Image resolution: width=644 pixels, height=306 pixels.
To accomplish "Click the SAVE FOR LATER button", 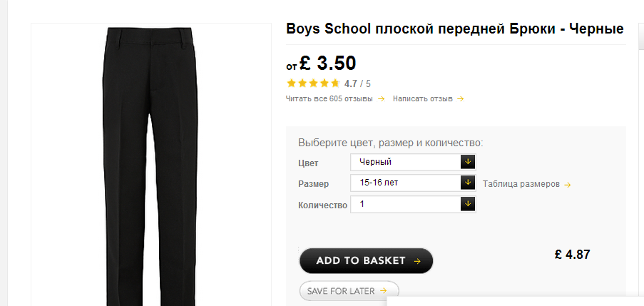I will coord(348,291).
